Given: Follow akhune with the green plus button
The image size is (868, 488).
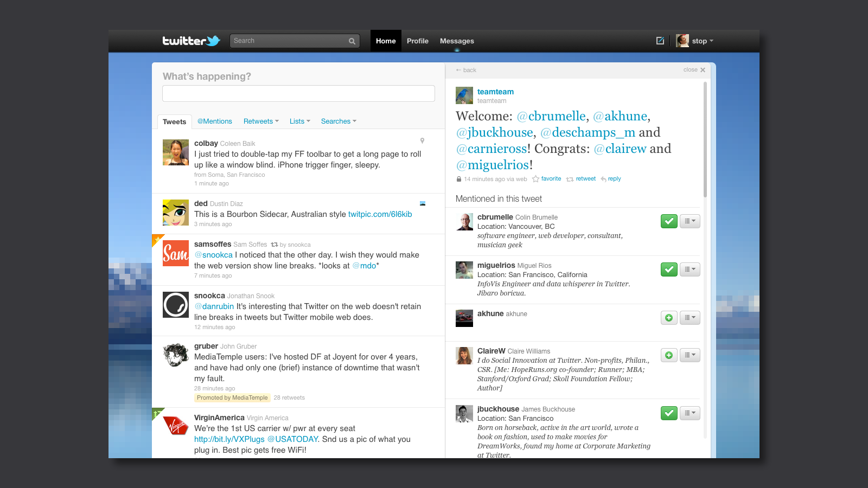Looking at the screenshot, I should (669, 318).
